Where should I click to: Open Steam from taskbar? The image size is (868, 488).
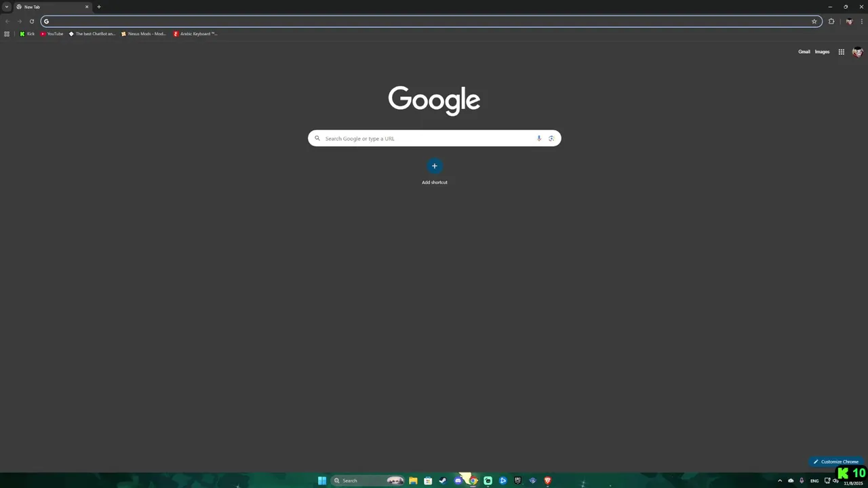coord(443,481)
